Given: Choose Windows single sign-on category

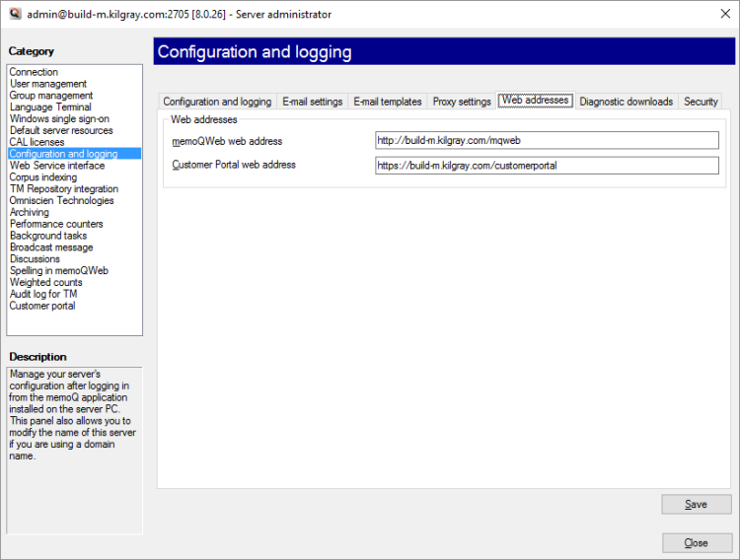Looking at the screenshot, I should click(x=59, y=118).
